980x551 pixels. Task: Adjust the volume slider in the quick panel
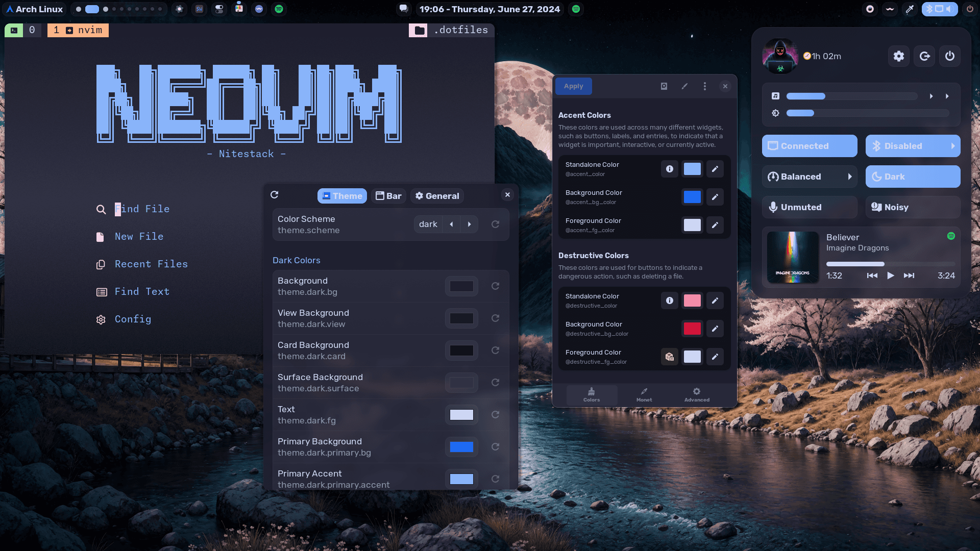852,96
